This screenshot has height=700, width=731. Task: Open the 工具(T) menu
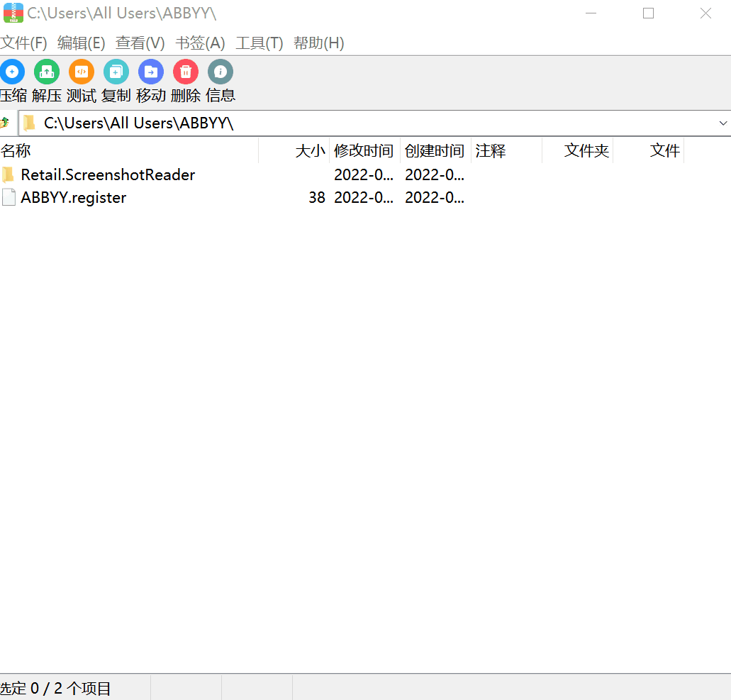(x=259, y=43)
